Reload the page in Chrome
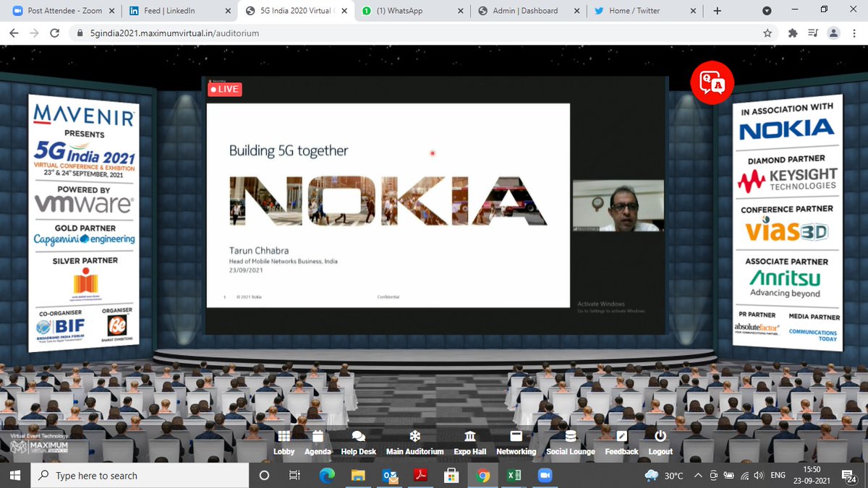 [x=54, y=33]
